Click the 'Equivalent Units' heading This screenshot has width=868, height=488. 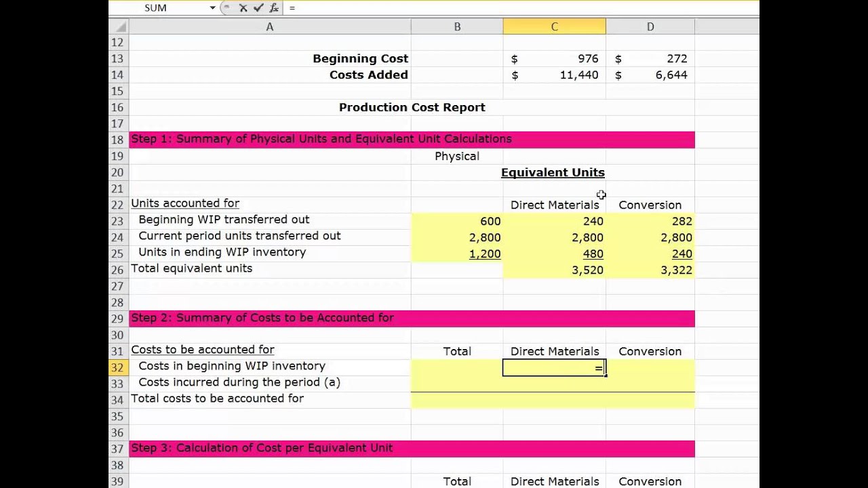[x=553, y=173]
